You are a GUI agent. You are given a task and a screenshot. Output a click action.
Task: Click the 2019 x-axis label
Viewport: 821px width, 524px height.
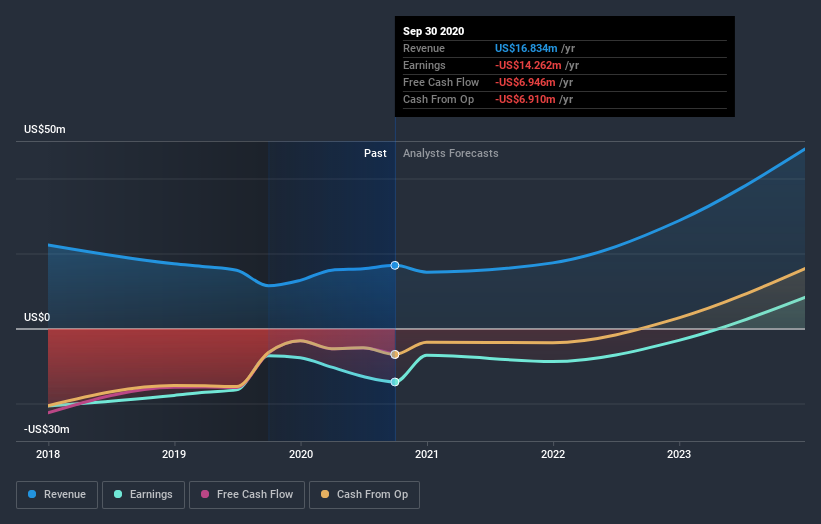174,454
